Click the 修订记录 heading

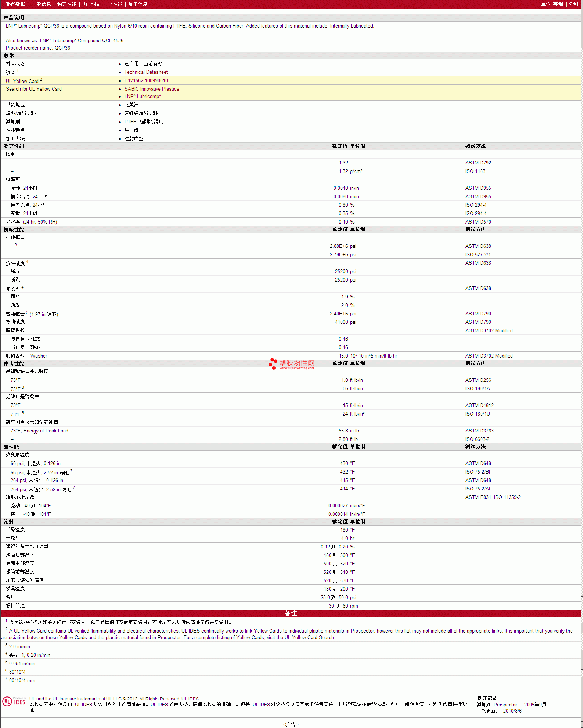(x=487, y=699)
